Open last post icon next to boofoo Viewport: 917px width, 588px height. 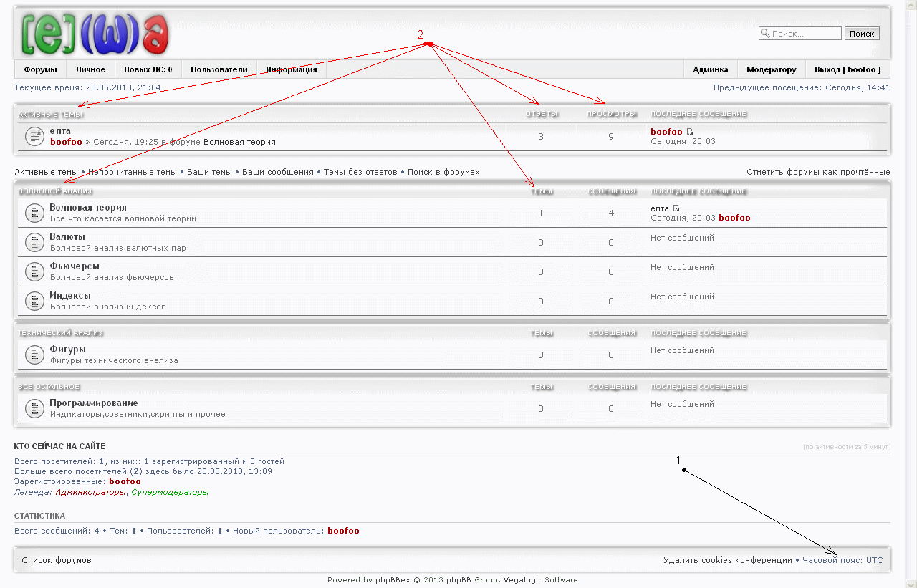click(x=690, y=132)
